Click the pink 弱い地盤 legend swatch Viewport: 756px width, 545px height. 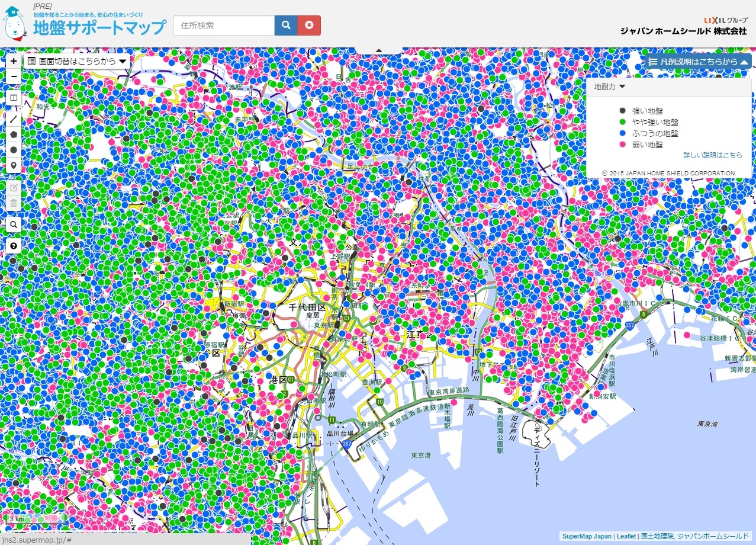(x=622, y=145)
